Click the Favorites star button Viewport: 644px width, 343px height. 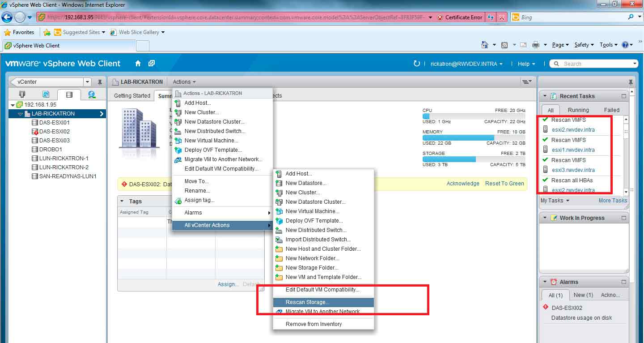tap(19, 32)
